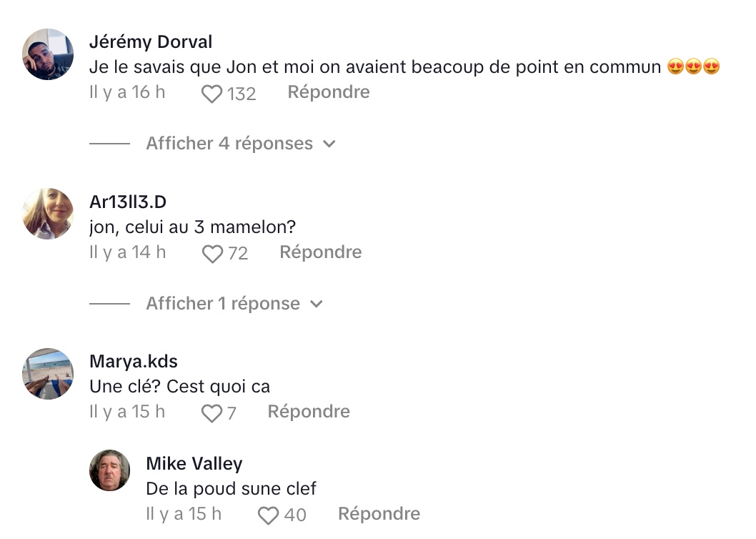The image size is (756, 539).
Task: Click Répondre under the 3 mamelon comment
Action: click(321, 252)
